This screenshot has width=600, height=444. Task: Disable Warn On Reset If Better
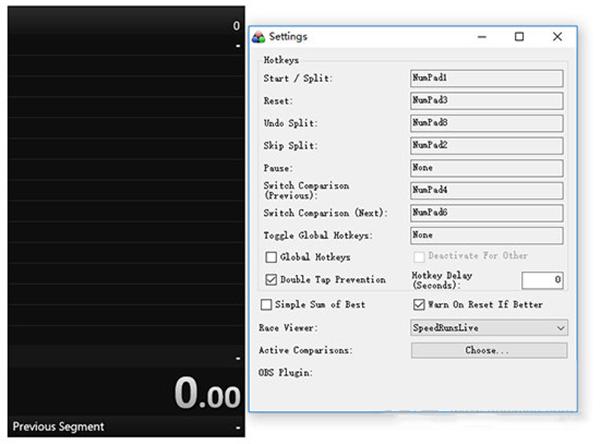click(419, 305)
